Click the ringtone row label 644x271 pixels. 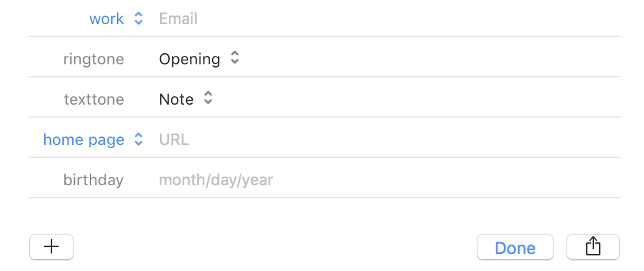(x=94, y=59)
